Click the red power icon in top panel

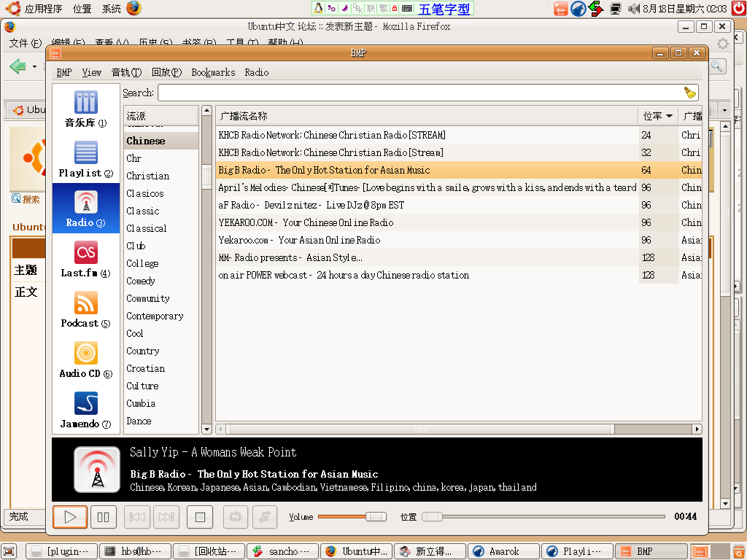[739, 8]
